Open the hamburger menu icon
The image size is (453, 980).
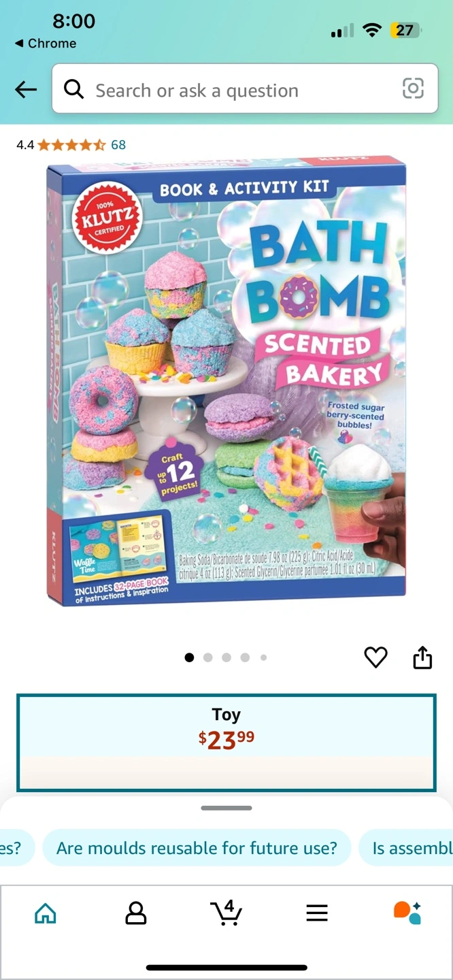click(x=317, y=913)
